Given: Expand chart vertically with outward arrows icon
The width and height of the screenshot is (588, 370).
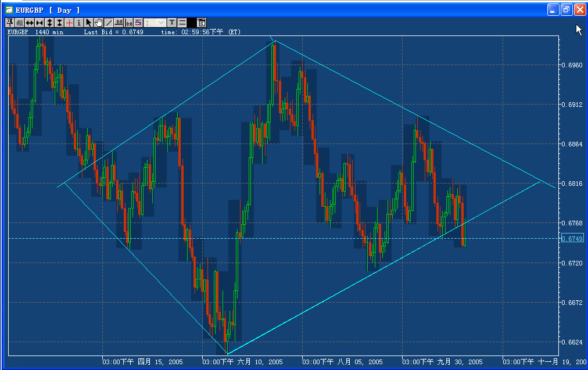Looking at the screenshot, I should (x=49, y=23).
